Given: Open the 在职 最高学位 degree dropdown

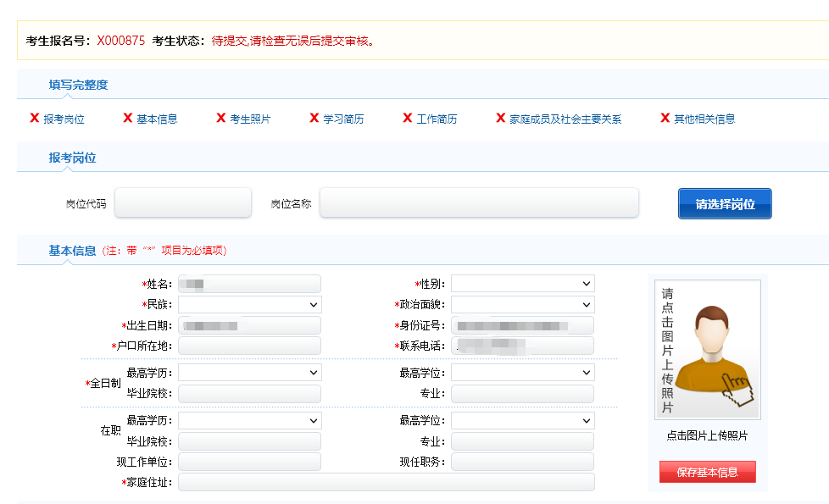Looking at the screenshot, I should (522, 419).
